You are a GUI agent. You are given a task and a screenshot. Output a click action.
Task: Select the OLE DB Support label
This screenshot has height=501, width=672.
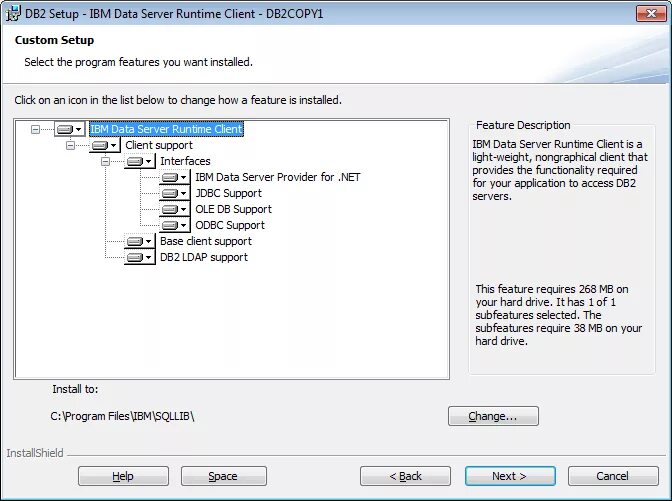coord(234,209)
